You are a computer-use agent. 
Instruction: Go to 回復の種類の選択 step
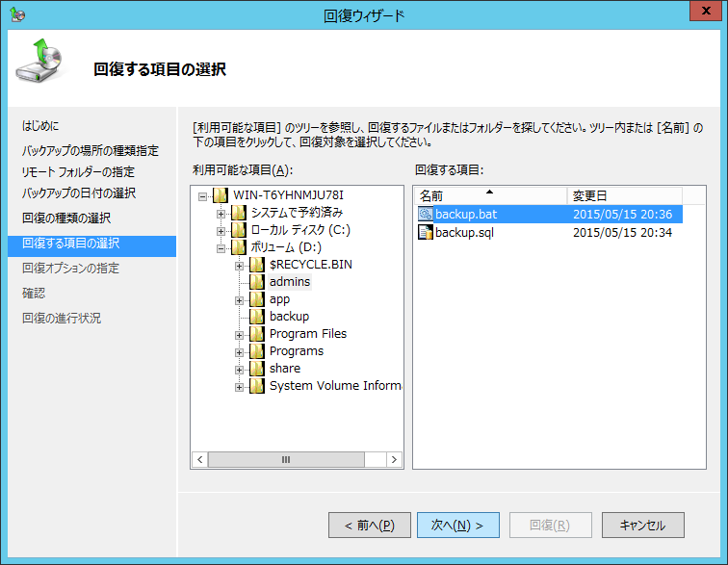point(66,218)
